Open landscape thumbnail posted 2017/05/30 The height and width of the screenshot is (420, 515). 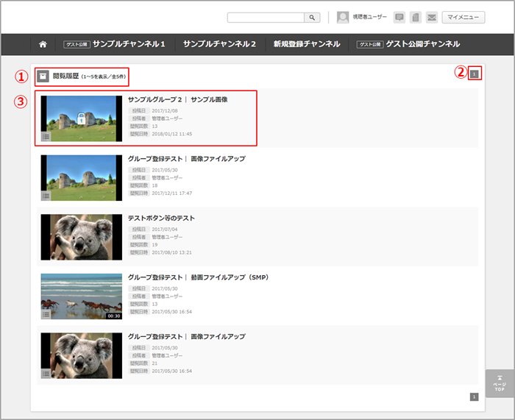pyautogui.click(x=82, y=178)
